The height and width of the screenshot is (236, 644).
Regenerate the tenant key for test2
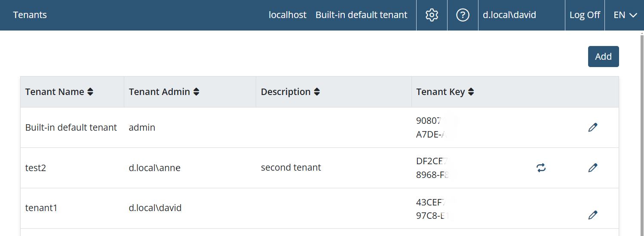click(x=541, y=168)
